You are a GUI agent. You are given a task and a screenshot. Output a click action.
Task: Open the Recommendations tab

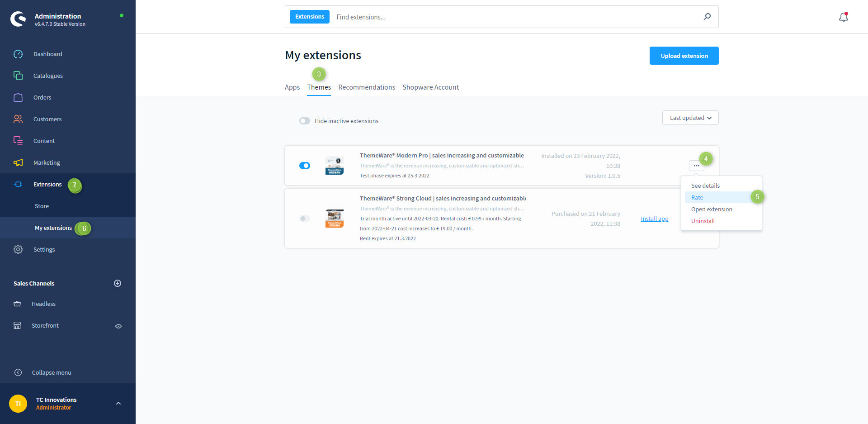[x=367, y=87]
